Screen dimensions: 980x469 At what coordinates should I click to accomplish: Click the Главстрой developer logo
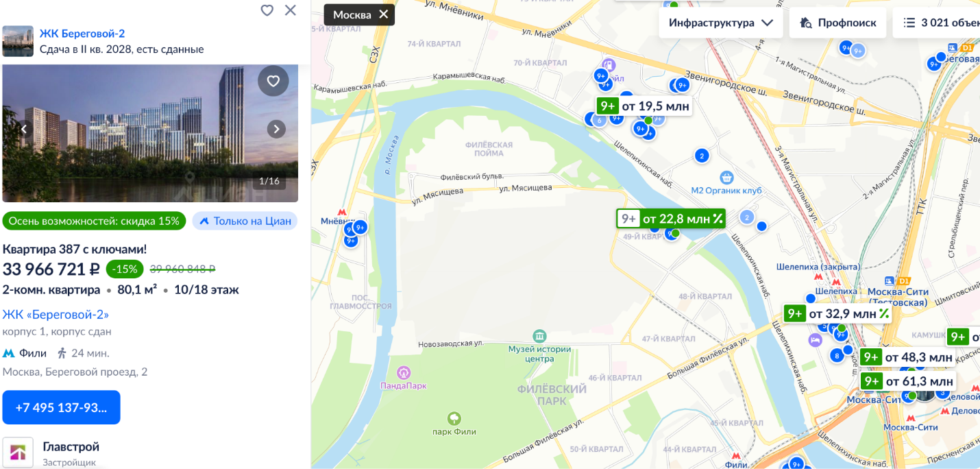(x=18, y=453)
